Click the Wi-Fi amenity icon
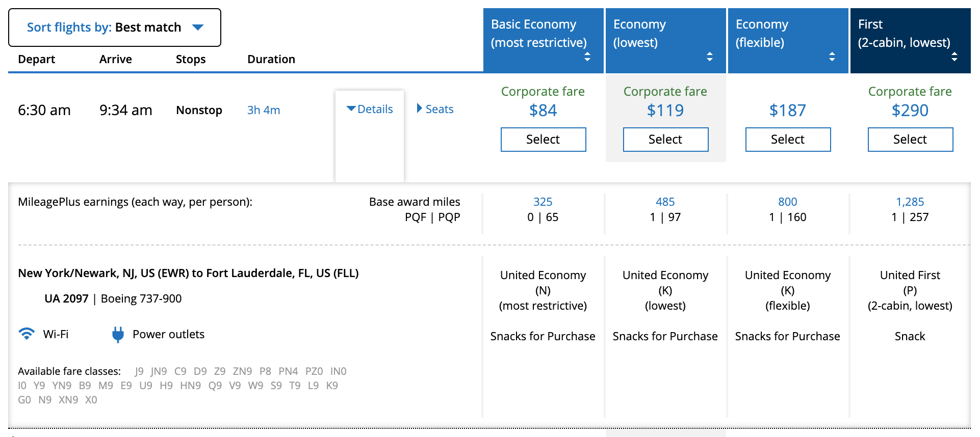This screenshot has height=437, width=980. point(27,334)
